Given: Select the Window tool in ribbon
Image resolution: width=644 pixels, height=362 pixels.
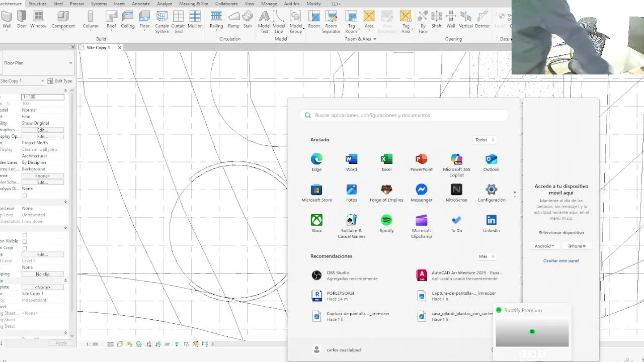Looking at the screenshot, I should pos(38,20).
